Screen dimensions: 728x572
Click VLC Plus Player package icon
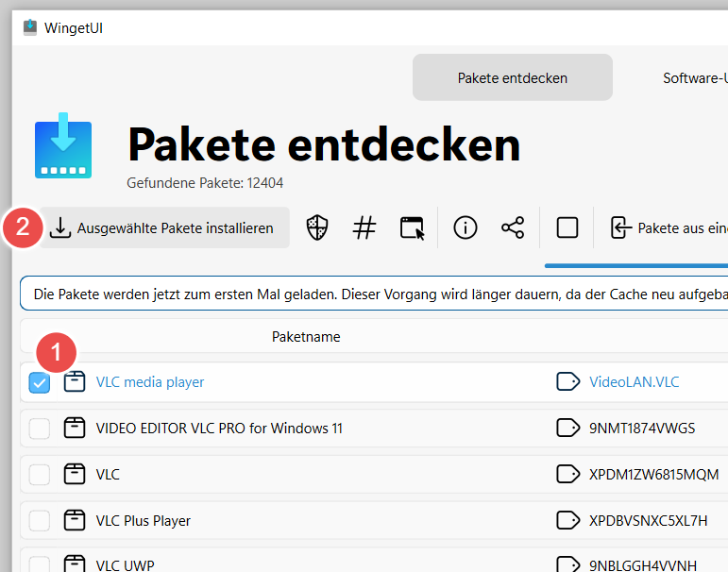click(75, 520)
